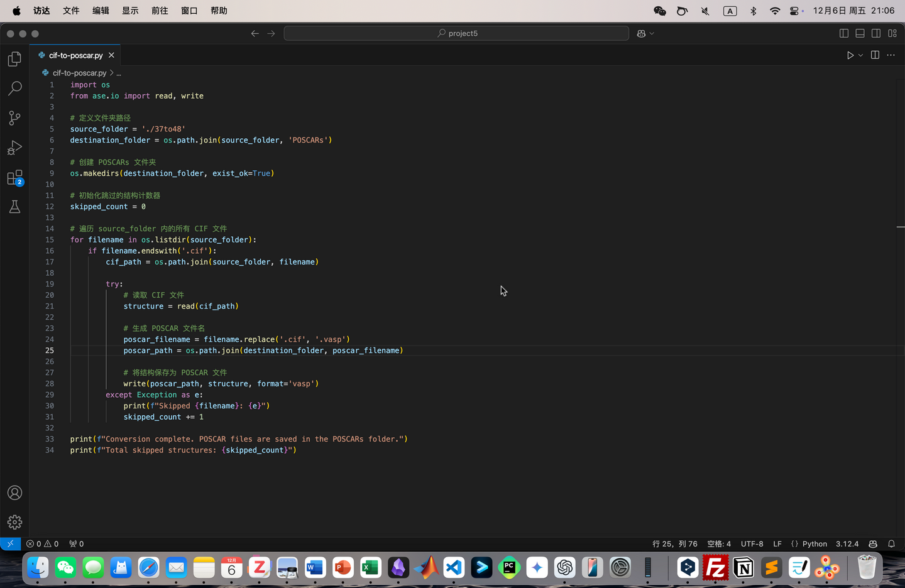Open the 访达 application menu
Image resolution: width=905 pixels, height=588 pixels.
coord(41,11)
